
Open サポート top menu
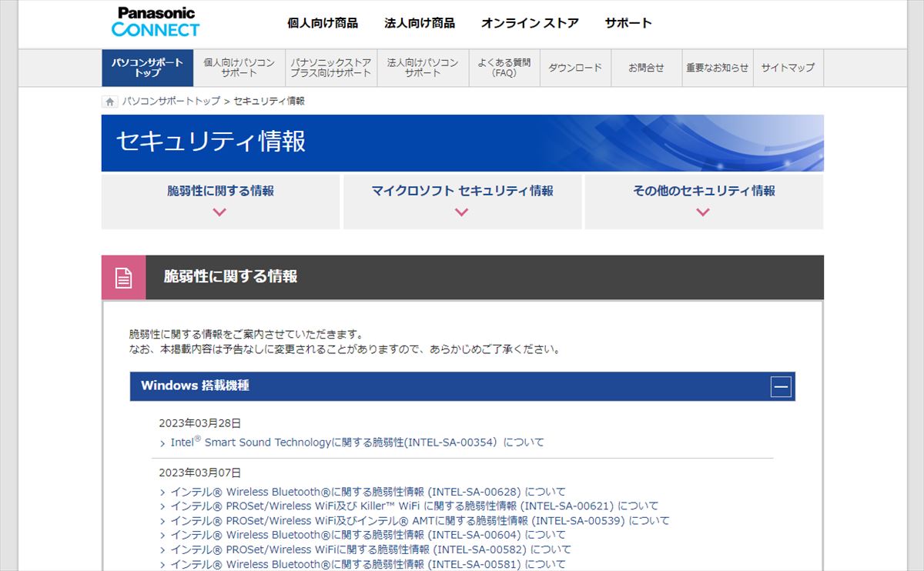tap(628, 23)
